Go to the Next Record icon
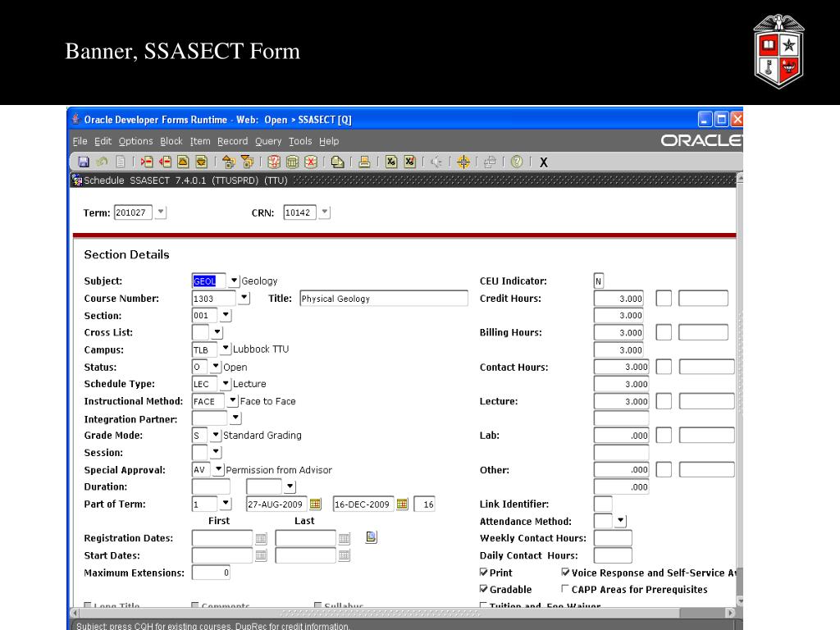 click(x=201, y=162)
